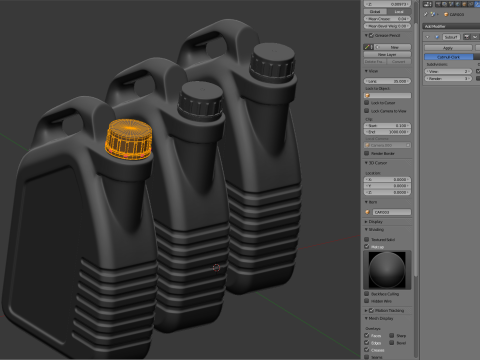
Task: Uncheck the Creases overlay checkbox
Action: click(367, 350)
